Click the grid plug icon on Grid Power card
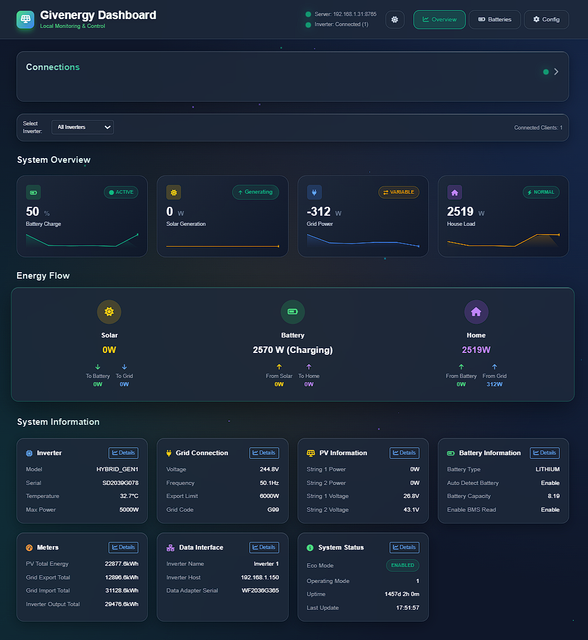Screen dimensions: 588x640 click(314, 192)
